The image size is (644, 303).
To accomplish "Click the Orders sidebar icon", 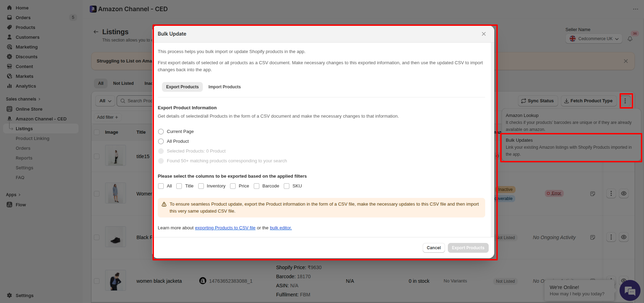I will click(x=9, y=17).
